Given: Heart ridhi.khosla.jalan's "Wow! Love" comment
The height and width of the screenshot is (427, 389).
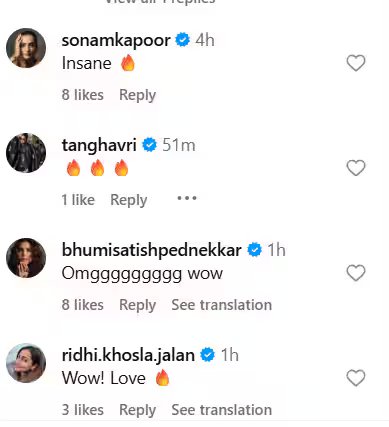Looking at the screenshot, I should 356,378.
